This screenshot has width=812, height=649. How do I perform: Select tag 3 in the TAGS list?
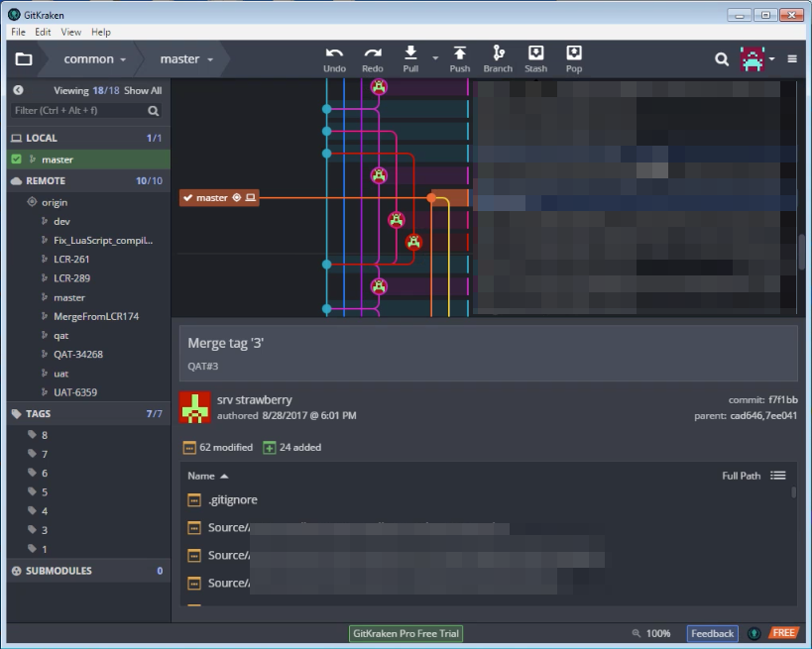pyautogui.click(x=45, y=530)
